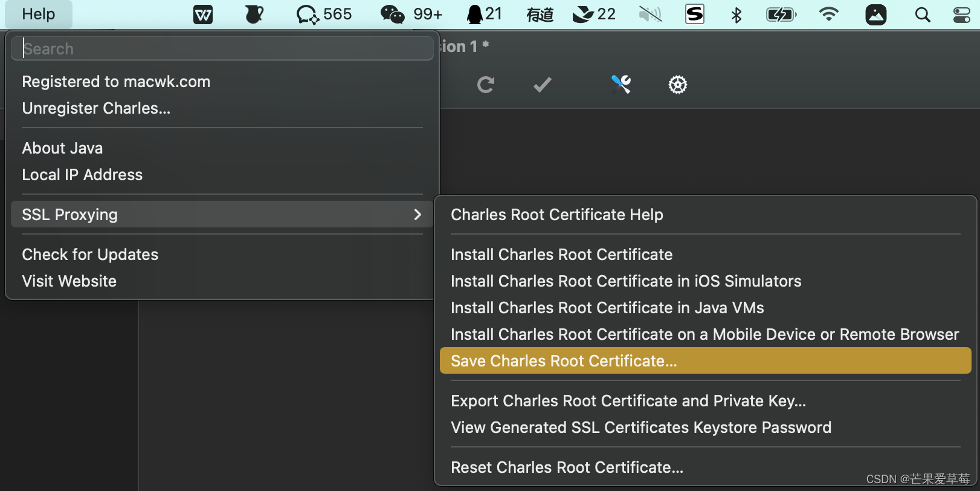
Task: Click Check for Updates
Action: click(x=90, y=255)
